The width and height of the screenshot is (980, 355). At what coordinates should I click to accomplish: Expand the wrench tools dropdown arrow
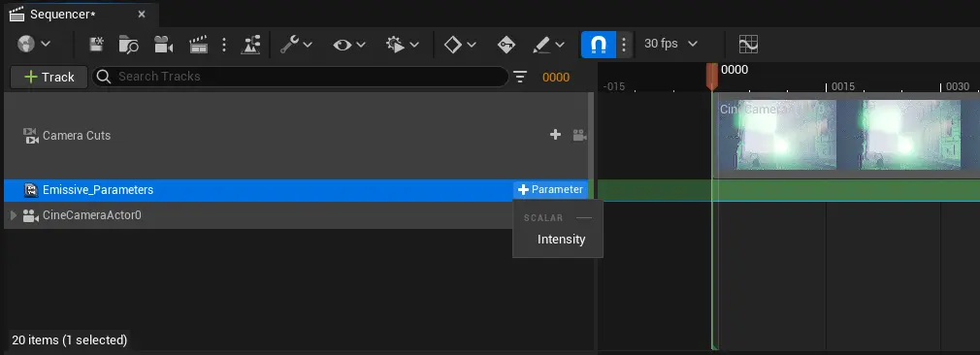[x=308, y=44]
